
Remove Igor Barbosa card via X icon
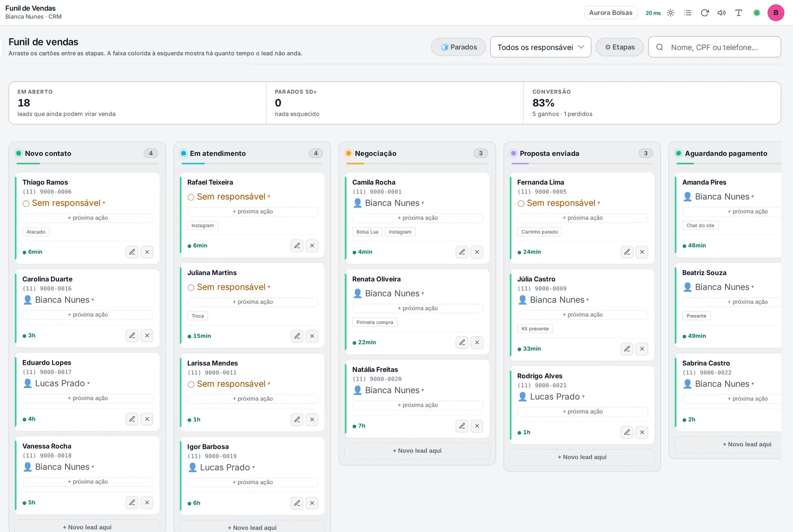[312, 503]
